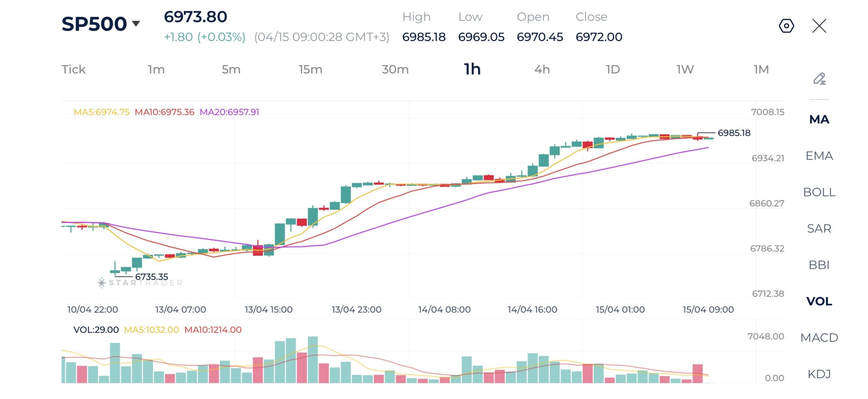Image resolution: width=868 pixels, height=399 pixels.
Task: Turn on the SAR indicator
Action: click(x=819, y=228)
